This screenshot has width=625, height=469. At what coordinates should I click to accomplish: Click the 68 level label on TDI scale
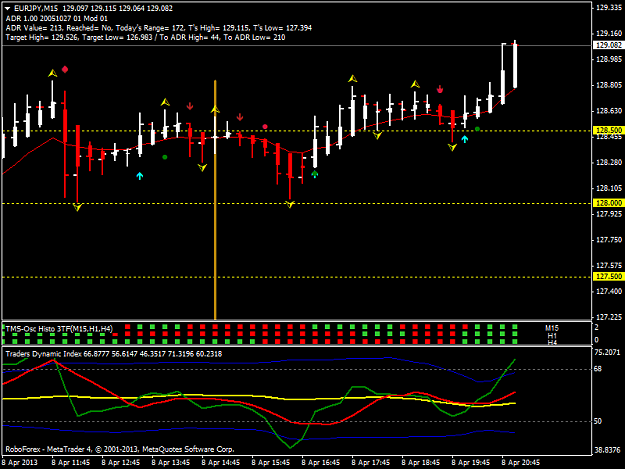coord(598,369)
